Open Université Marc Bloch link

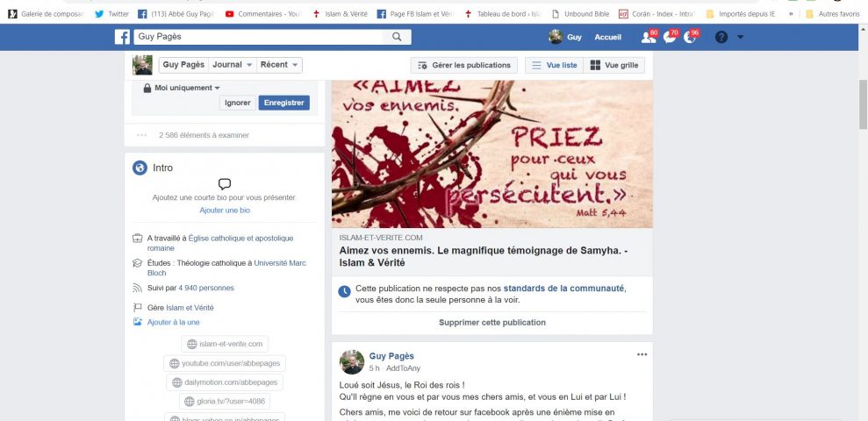point(226,268)
